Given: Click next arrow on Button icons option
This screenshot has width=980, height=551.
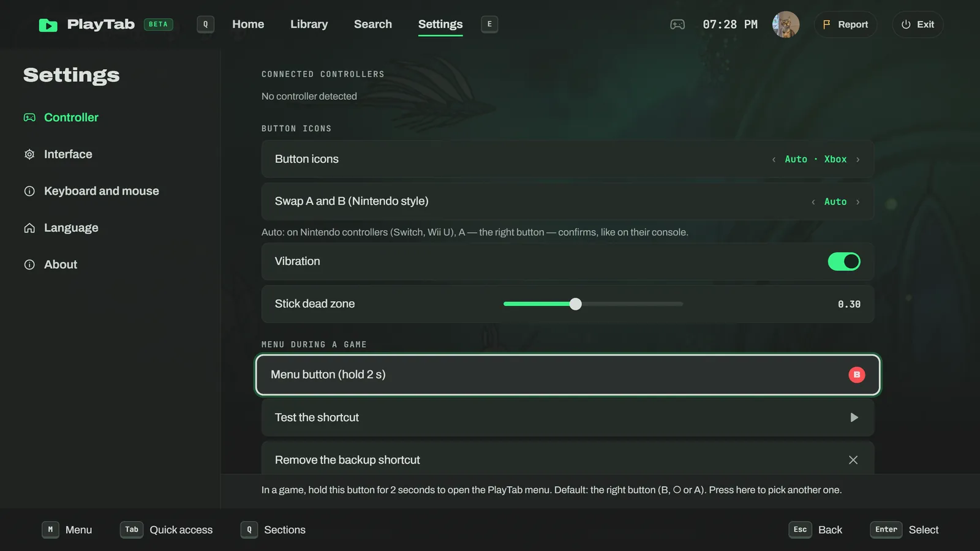Looking at the screenshot, I should pyautogui.click(x=858, y=160).
